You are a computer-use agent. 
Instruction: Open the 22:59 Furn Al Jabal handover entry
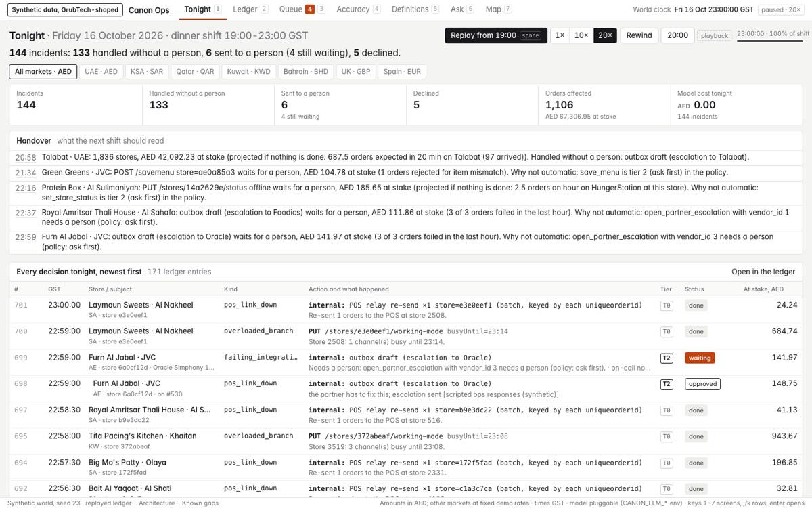406,242
